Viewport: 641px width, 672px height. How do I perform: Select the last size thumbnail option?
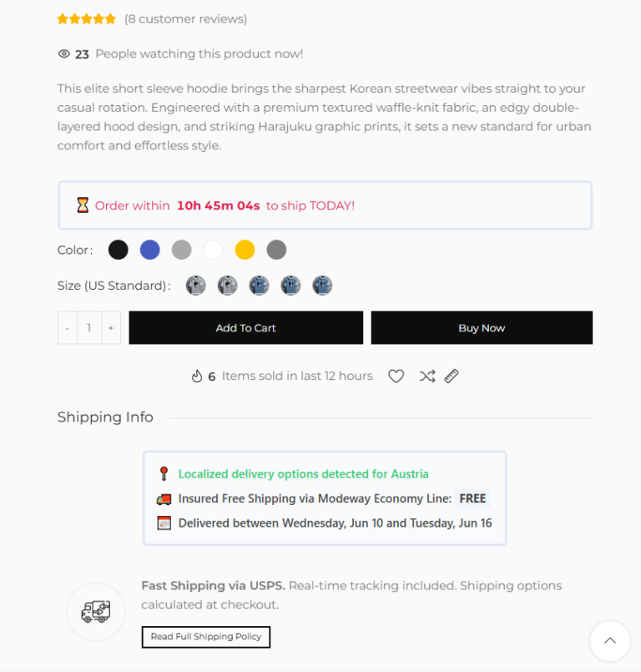click(x=322, y=285)
